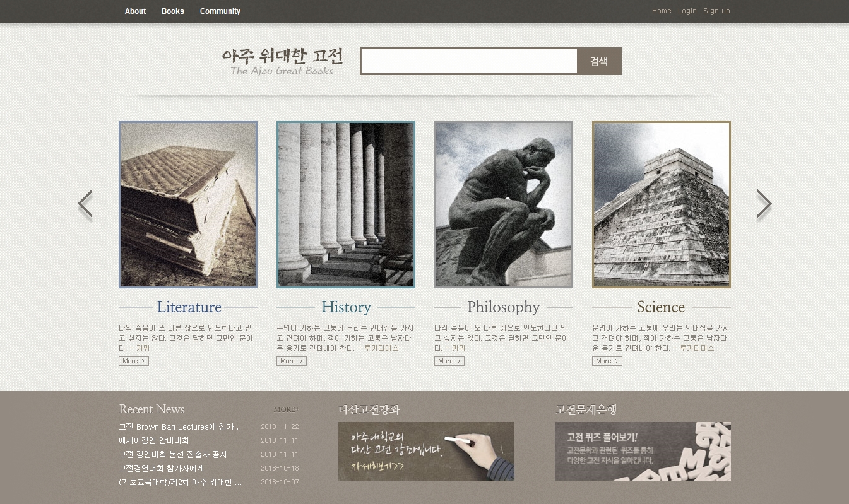Click the Login link
Screen dimensions: 849x504
pyautogui.click(x=687, y=11)
